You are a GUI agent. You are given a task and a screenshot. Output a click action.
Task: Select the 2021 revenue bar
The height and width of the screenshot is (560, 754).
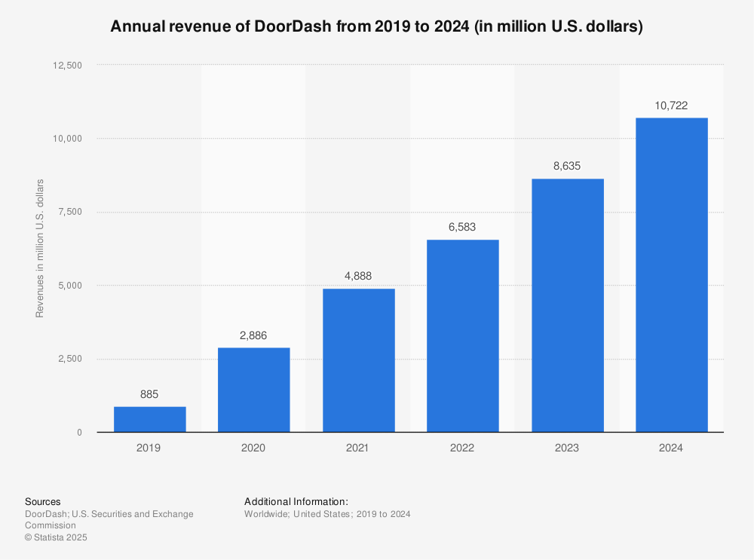[x=359, y=360]
